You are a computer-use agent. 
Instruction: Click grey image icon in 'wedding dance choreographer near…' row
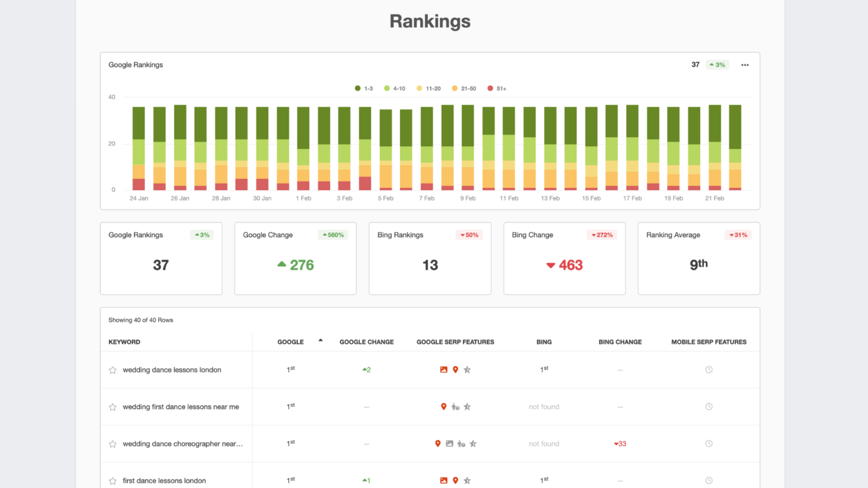click(449, 444)
